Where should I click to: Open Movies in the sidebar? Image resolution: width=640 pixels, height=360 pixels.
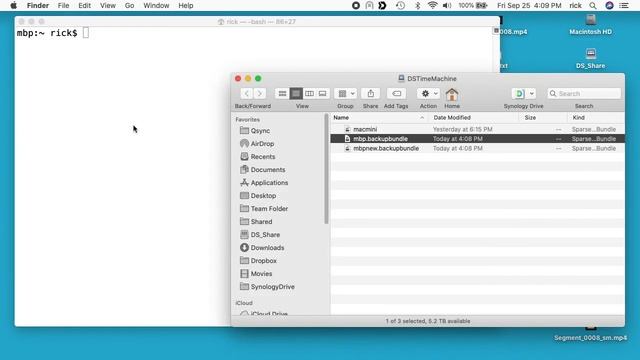(x=256, y=274)
